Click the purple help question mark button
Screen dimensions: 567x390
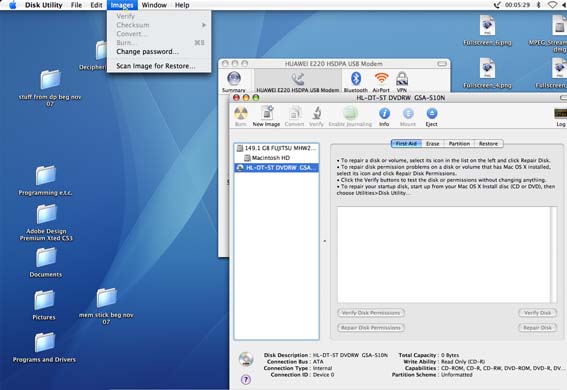click(x=246, y=380)
